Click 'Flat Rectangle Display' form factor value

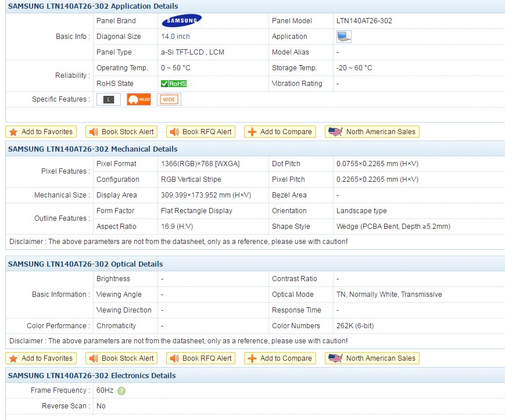[196, 211]
